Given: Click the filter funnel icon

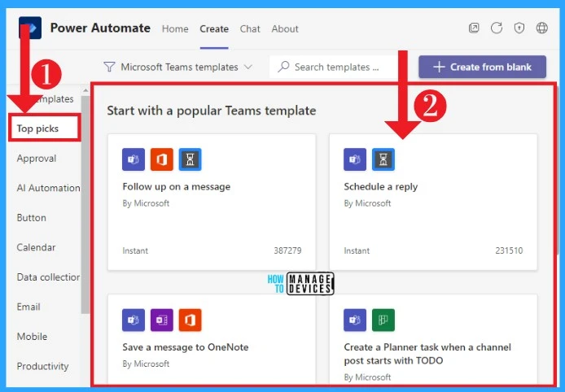Looking at the screenshot, I should pyautogui.click(x=109, y=67).
